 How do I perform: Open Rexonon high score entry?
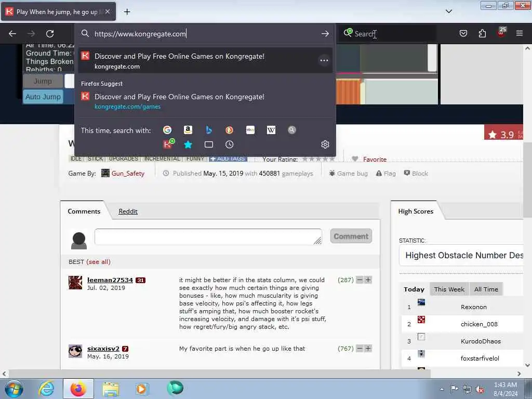point(473,307)
